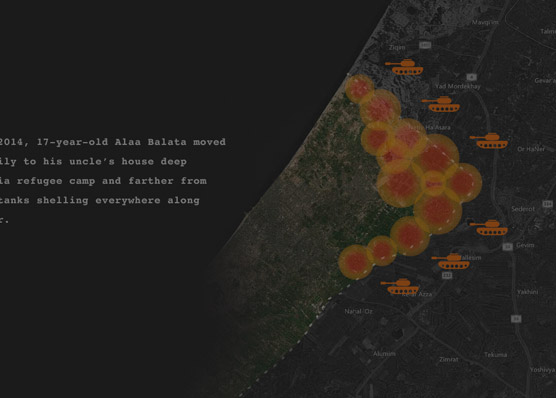The image size is (556, 398).
Task: Click the road shield next to Ziqim
Action: click(x=425, y=45)
